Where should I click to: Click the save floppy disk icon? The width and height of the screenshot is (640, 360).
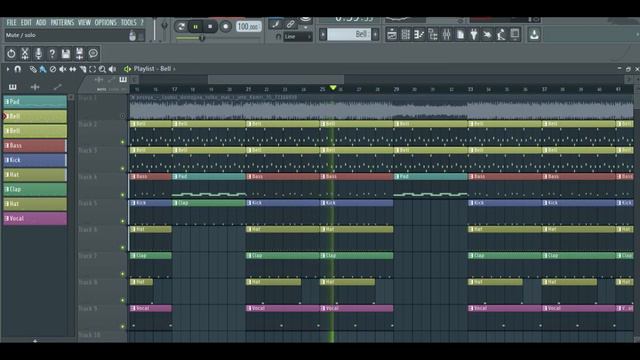click(x=66, y=53)
